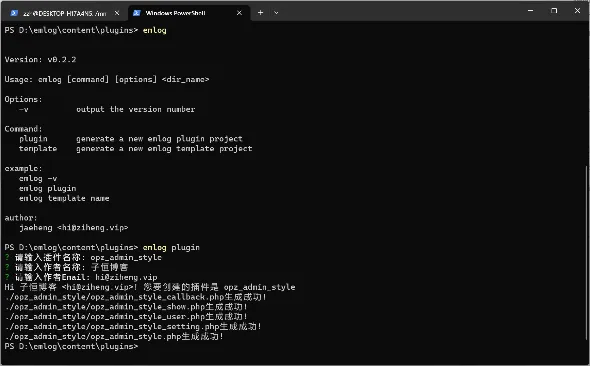Close the Windows PowerShell tab
Screen dimensions: 590x366
tap(239, 13)
